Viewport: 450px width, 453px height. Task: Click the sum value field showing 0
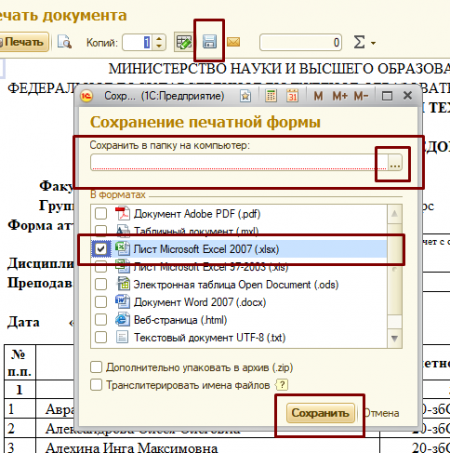pyautogui.click(x=300, y=42)
